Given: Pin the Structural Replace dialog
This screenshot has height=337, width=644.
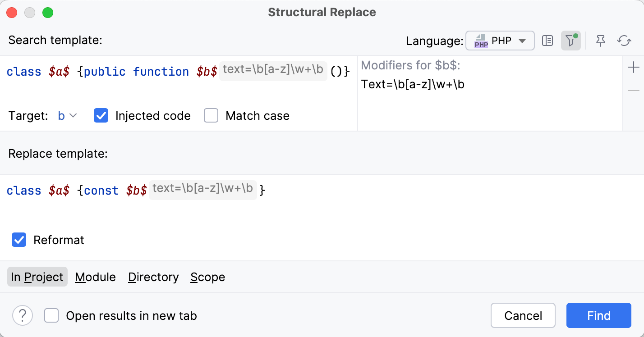Looking at the screenshot, I should pos(600,41).
